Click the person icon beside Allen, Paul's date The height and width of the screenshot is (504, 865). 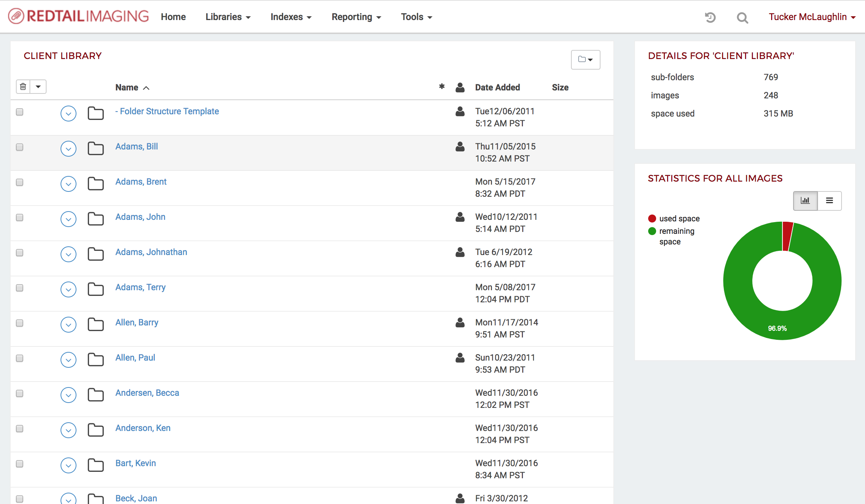(460, 358)
